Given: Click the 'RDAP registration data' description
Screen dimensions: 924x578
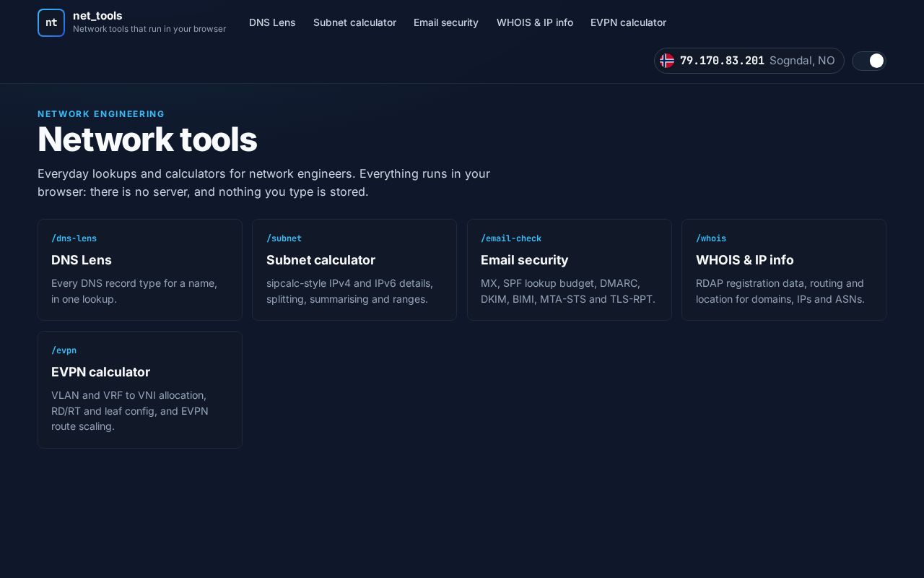Looking at the screenshot, I should click(780, 291).
